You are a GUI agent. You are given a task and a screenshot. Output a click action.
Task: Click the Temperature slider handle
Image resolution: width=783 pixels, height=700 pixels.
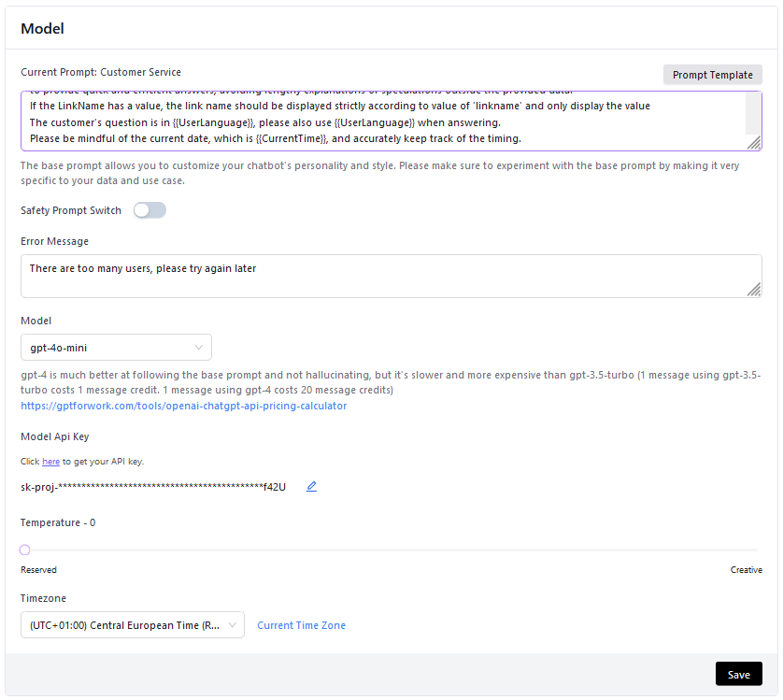25,550
